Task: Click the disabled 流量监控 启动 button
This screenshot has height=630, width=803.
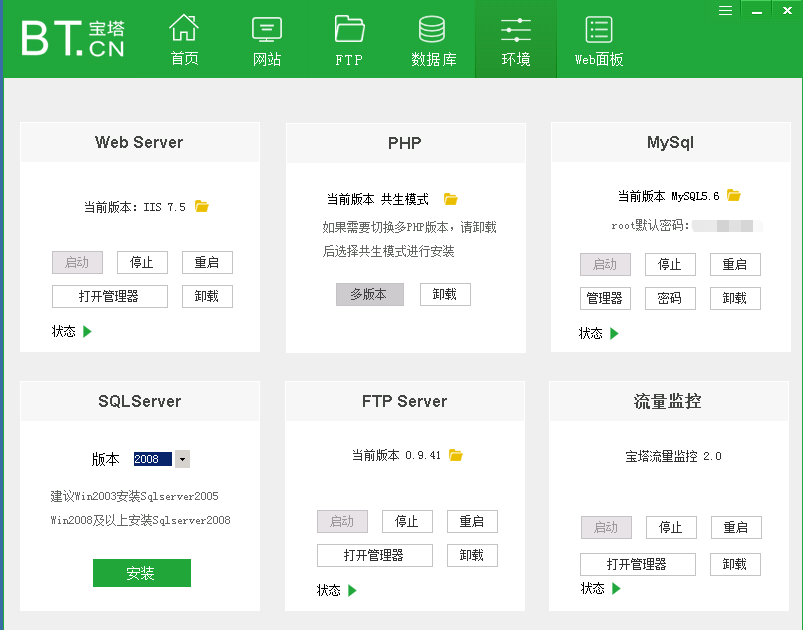Action: [x=606, y=528]
